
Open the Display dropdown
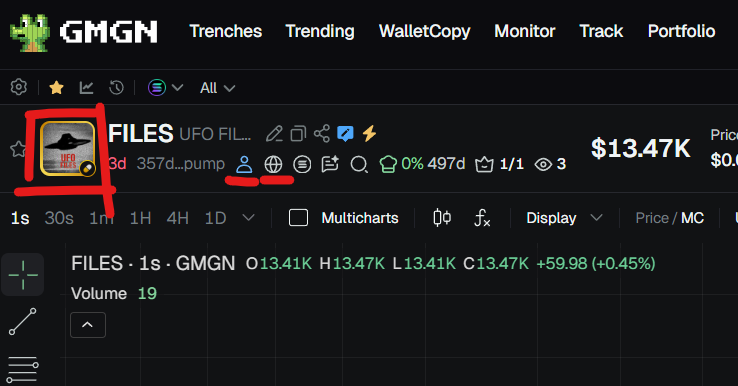pos(564,218)
